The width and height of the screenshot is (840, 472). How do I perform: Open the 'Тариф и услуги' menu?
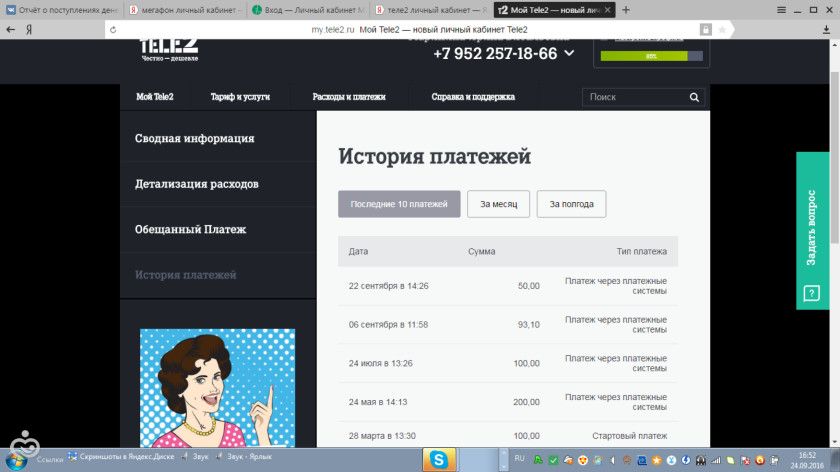[x=238, y=97]
